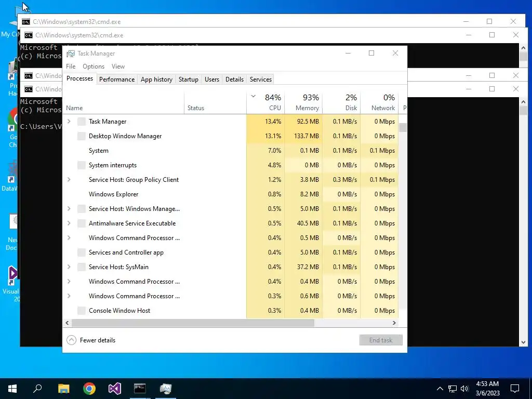Open the volume speaker tray icon
The image size is (532, 399).
[x=464, y=389]
